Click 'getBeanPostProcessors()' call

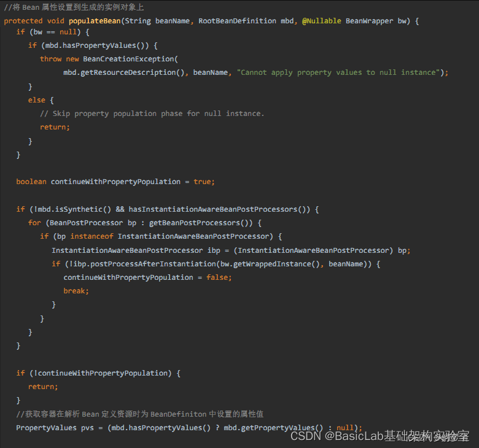click(x=198, y=223)
